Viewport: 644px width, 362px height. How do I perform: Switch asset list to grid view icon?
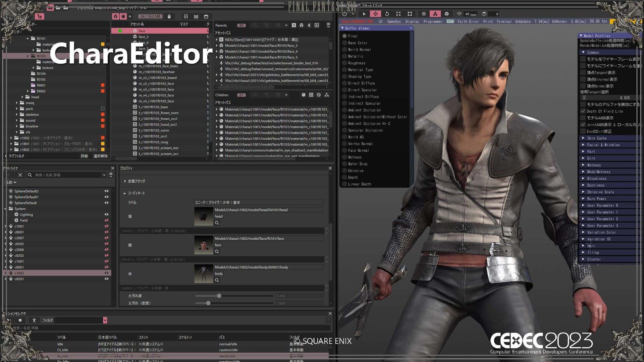click(x=186, y=16)
